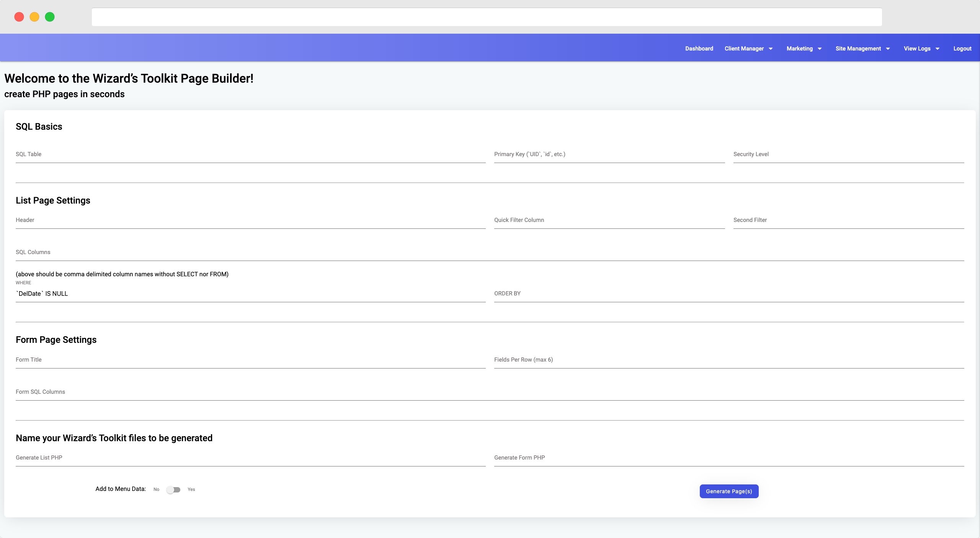This screenshot has height=538, width=980.
Task: Disable the No/Yes menu toggle
Action: click(x=173, y=490)
